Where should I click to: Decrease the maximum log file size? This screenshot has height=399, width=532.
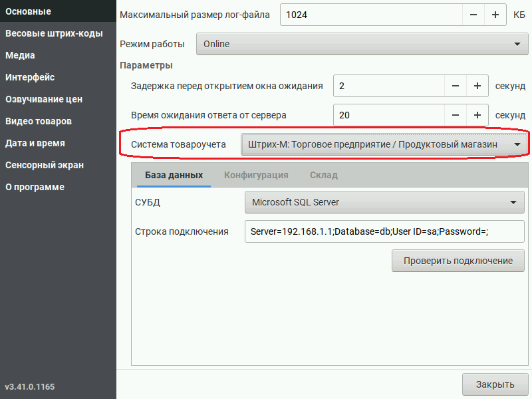(x=473, y=15)
